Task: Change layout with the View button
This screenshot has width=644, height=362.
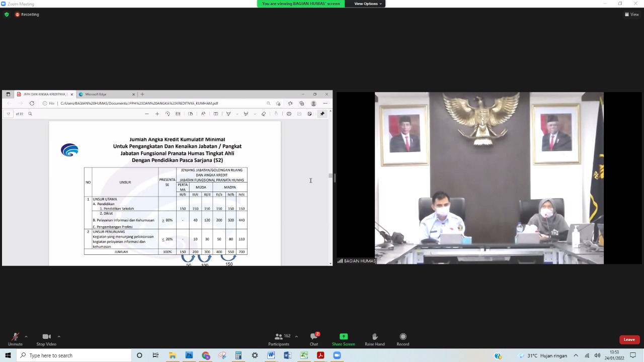Action: 631,15
